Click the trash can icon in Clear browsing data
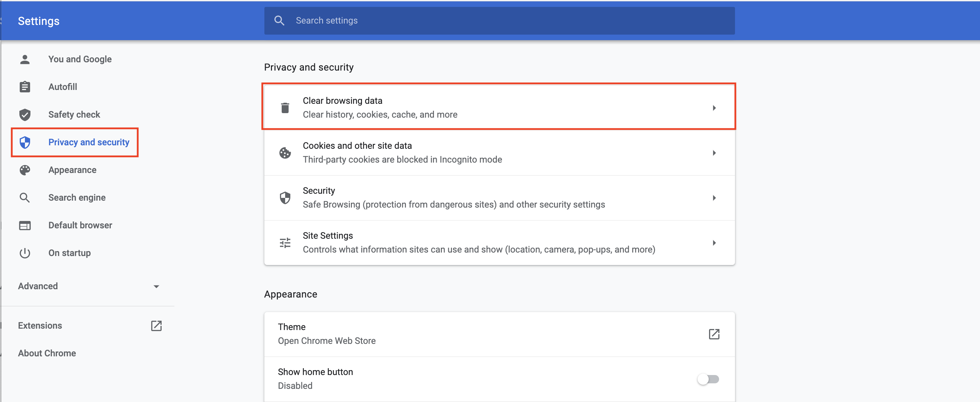 (285, 108)
